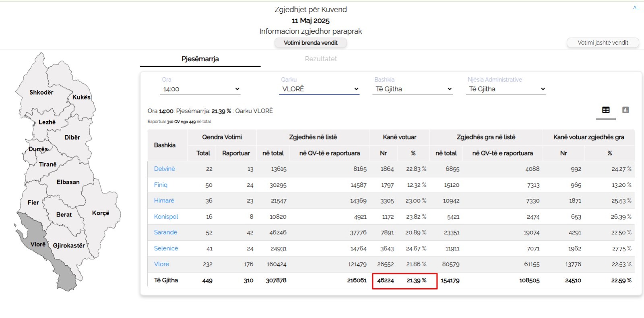Switch to the Rezultatet tab
The width and height of the screenshot is (644, 318).
321,59
